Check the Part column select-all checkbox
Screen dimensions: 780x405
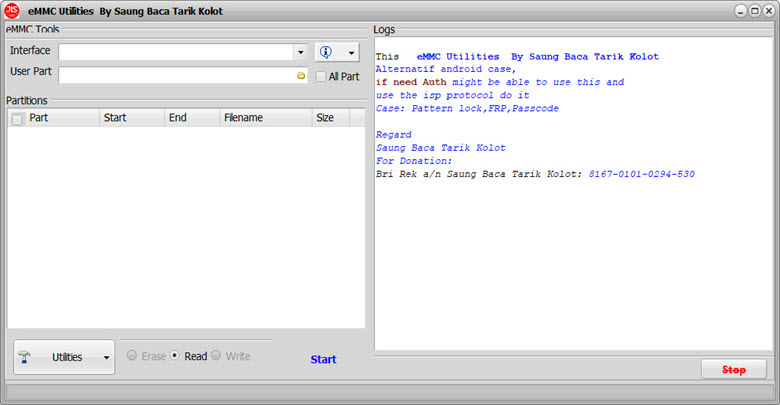[17, 119]
